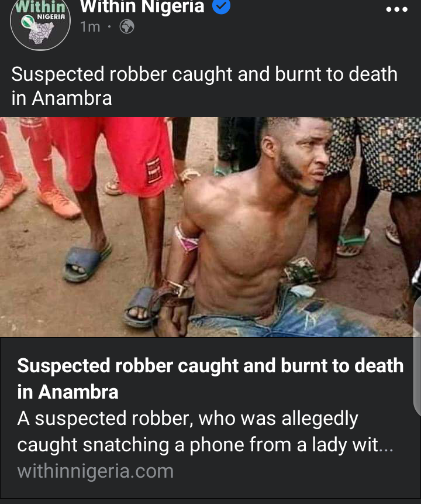Click 'in Anambra' on the caption's second line
The image size is (421, 504).
61,98
